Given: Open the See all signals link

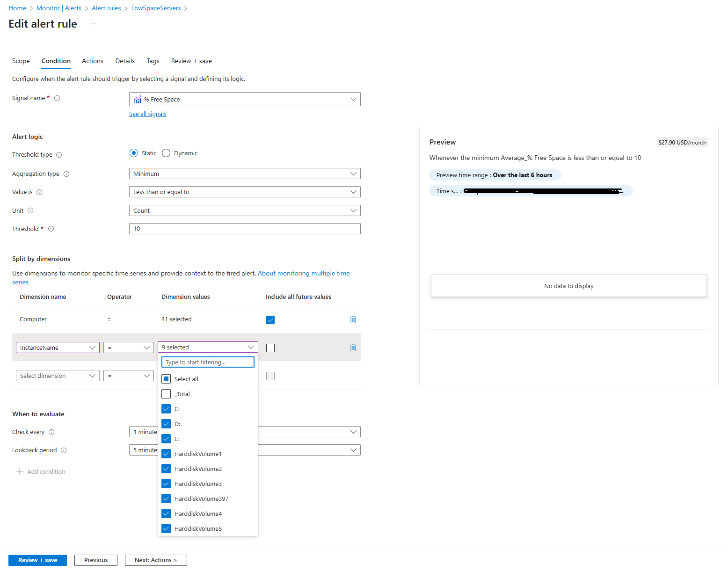Looking at the screenshot, I should [148, 114].
